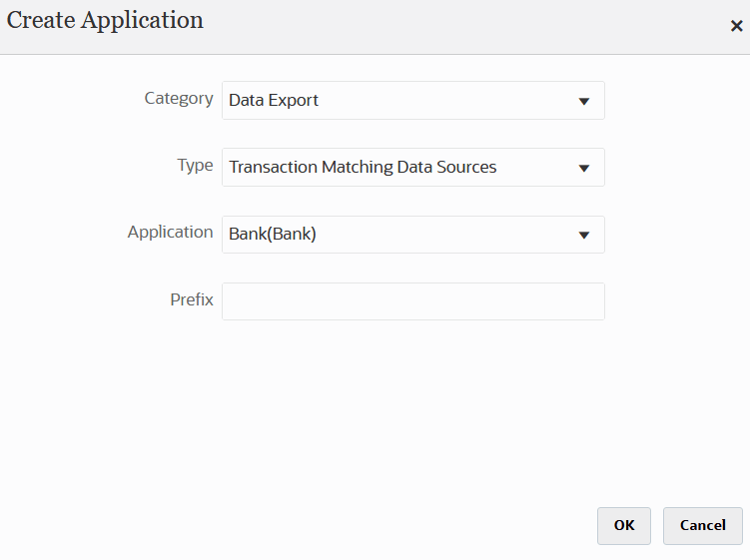Close the Create Application dialog with X
The image size is (750, 560).
coord(736,26)
